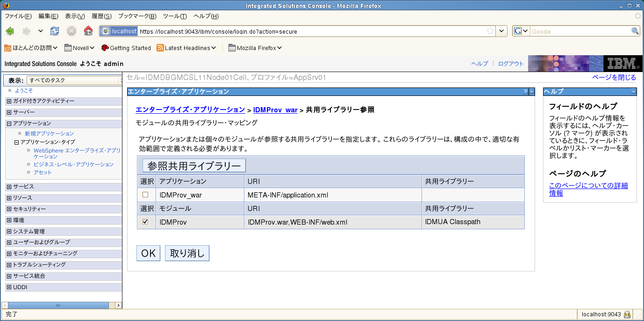644x321 pixels.
Task: Click the ログアウト link
Action: (x=511, y=64)
